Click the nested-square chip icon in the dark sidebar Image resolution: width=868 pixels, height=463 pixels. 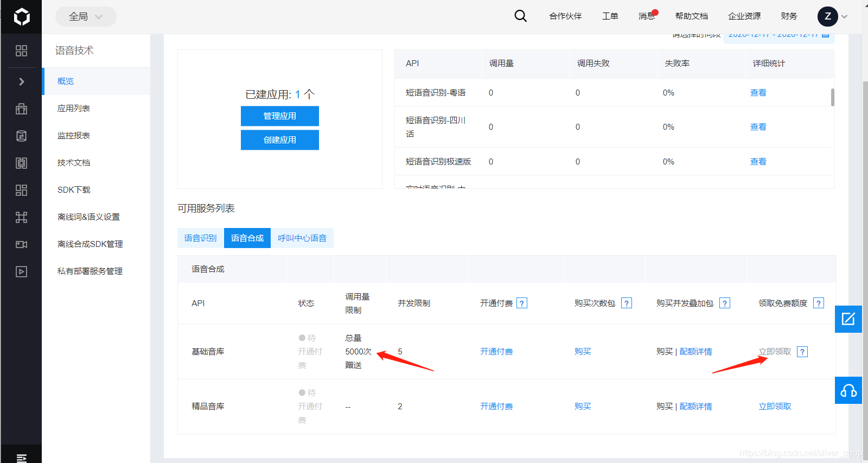[21, 163]
